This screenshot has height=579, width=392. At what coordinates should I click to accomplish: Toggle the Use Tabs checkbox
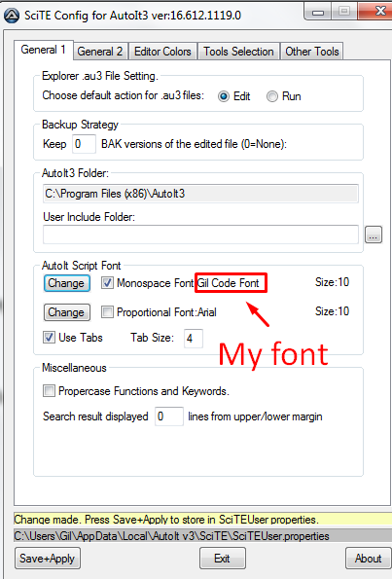click(49, 337)
